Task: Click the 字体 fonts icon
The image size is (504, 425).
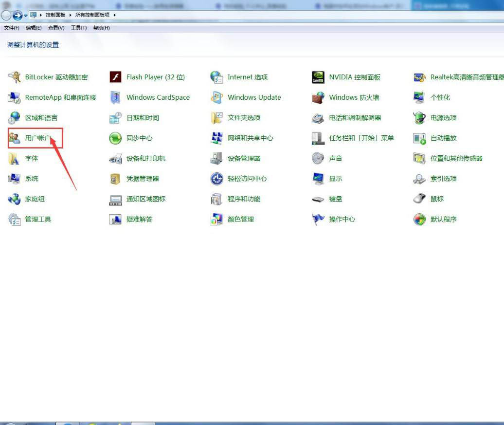Action: coord(14,158)
